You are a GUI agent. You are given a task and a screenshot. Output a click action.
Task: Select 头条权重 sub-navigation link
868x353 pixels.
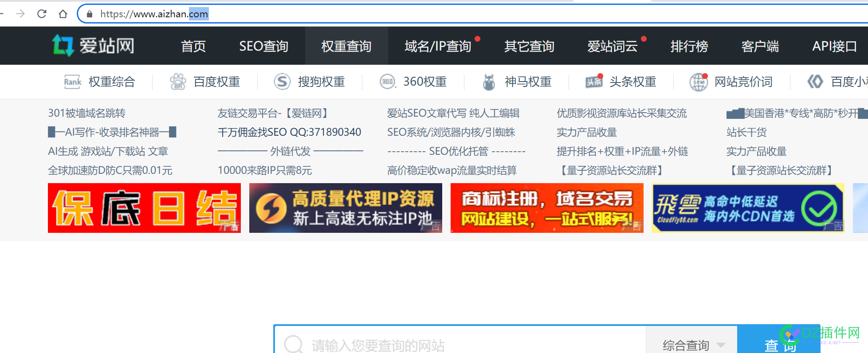click(x=633, y=82)
